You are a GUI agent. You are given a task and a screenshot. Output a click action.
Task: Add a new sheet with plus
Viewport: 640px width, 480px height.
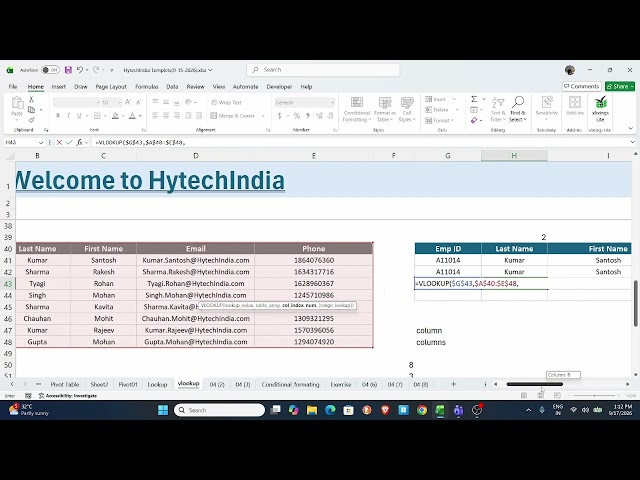click(453, 384)
